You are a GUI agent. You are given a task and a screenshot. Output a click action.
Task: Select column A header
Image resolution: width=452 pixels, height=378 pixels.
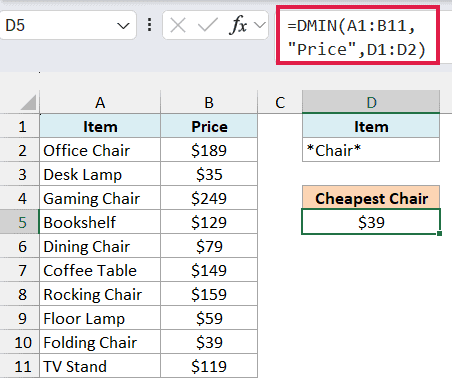pyautogui.click(x=100, y=102)
